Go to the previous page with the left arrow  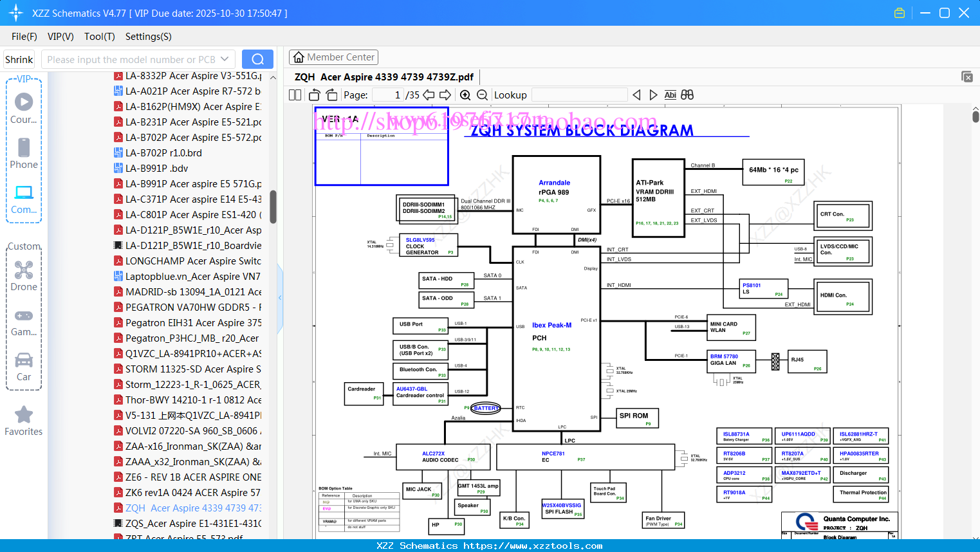(429, 95)
